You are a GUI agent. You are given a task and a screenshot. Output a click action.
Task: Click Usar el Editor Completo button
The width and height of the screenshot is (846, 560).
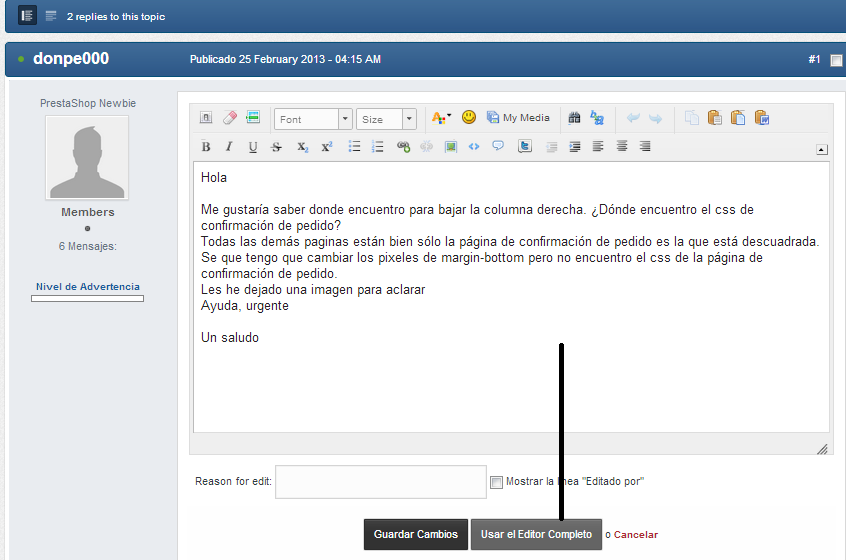(x=536, y=535)
